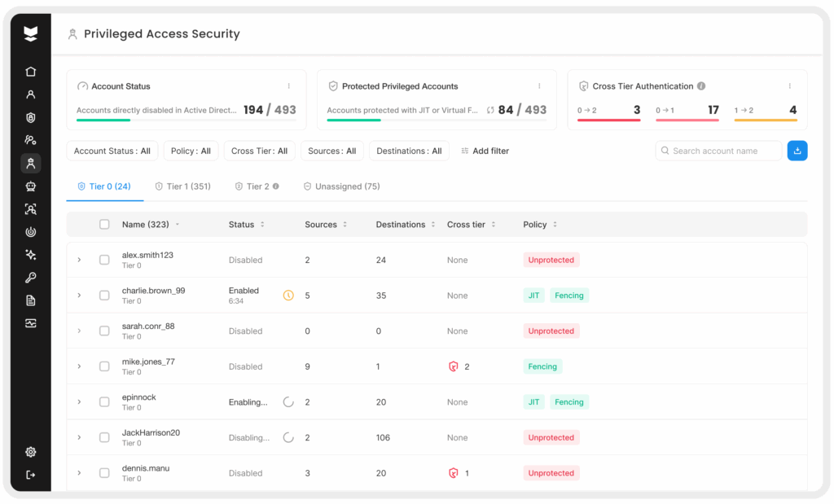Click the Add filter button
This screenshot has height=504, width=834.
pyautogui.click(x=485, y=151)
